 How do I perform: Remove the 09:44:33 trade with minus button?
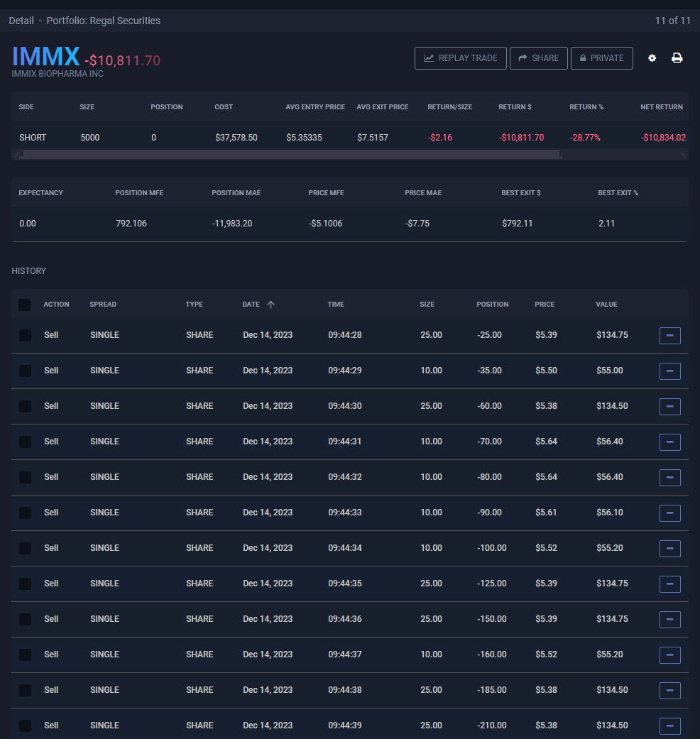pyautogui.click(x=670, y=513)
